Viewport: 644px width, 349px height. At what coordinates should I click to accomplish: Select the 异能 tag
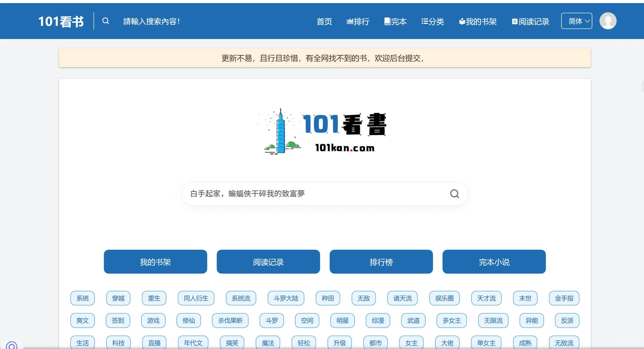(532, 321)
